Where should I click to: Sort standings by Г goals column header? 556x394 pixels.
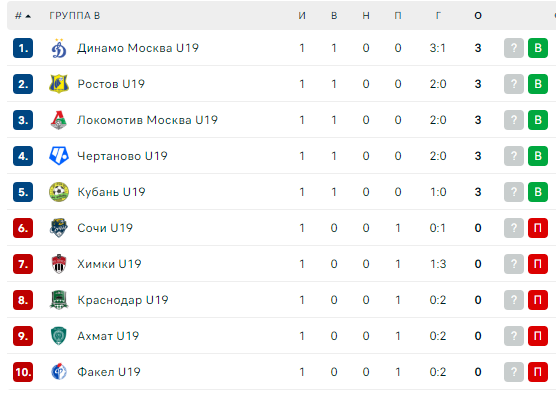tap(438, 16)
